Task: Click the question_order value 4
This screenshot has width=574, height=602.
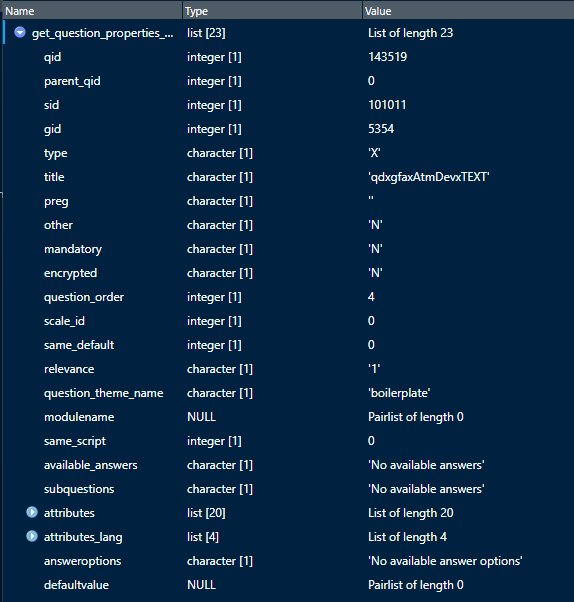Action: (371, 297)
